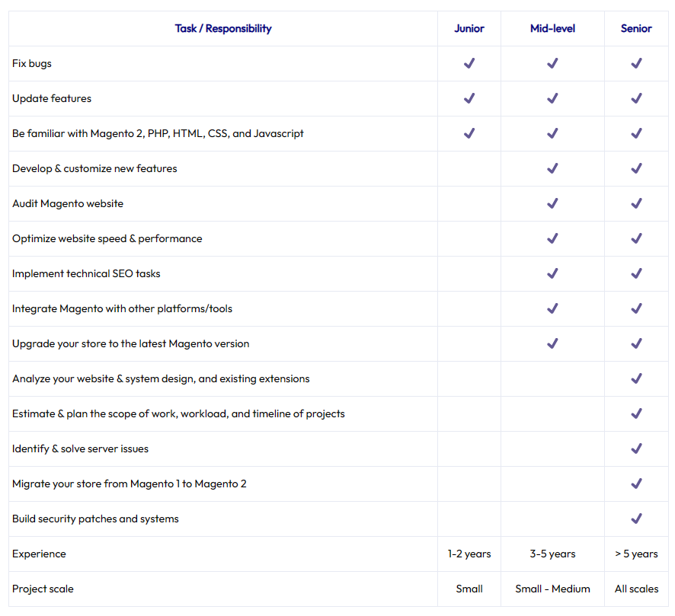Image resolution: width=675 pixels, height=616 pixels.
Task: Click Senior checkmark for Optimize website speed
Action: coord(636,239)
